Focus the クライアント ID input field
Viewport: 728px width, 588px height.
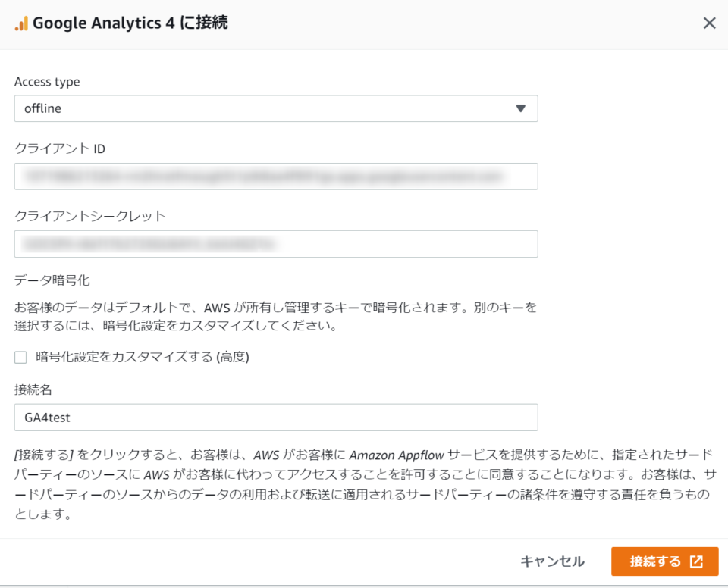(x=277, y=176)
